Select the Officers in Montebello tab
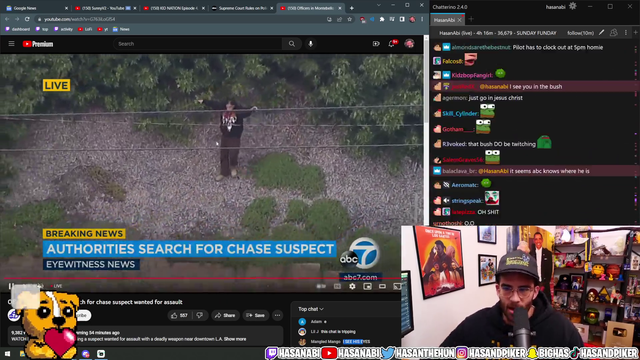The width and height of the screenshot is (640, 360). [311, 8]
